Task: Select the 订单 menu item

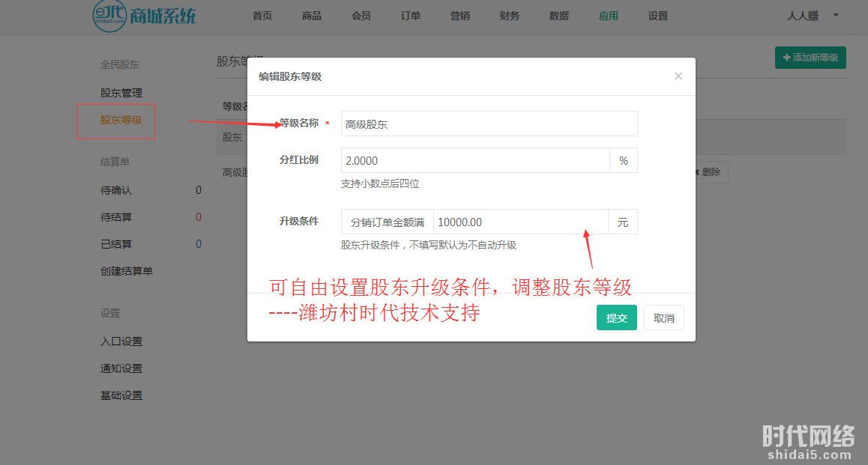Action: (411, 16)
